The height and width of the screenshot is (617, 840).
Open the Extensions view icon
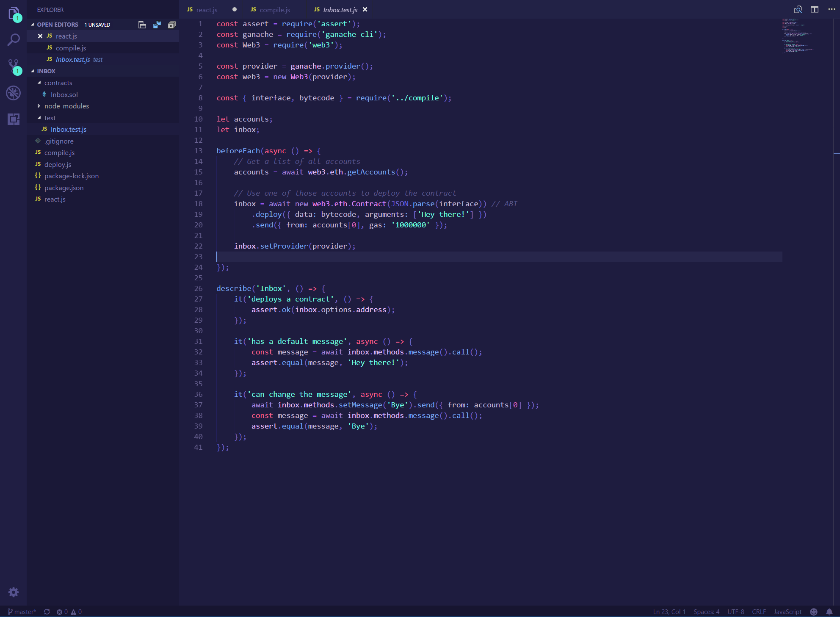click(14, 119)
